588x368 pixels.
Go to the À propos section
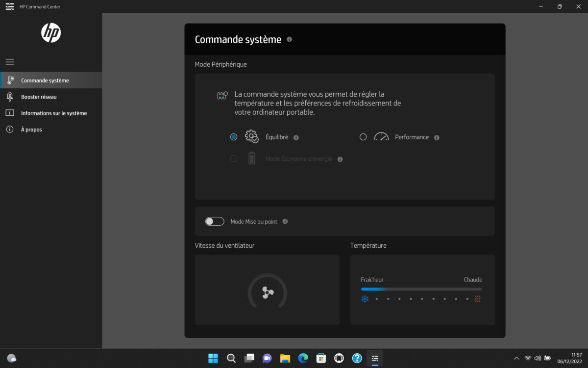pos(31,130)
